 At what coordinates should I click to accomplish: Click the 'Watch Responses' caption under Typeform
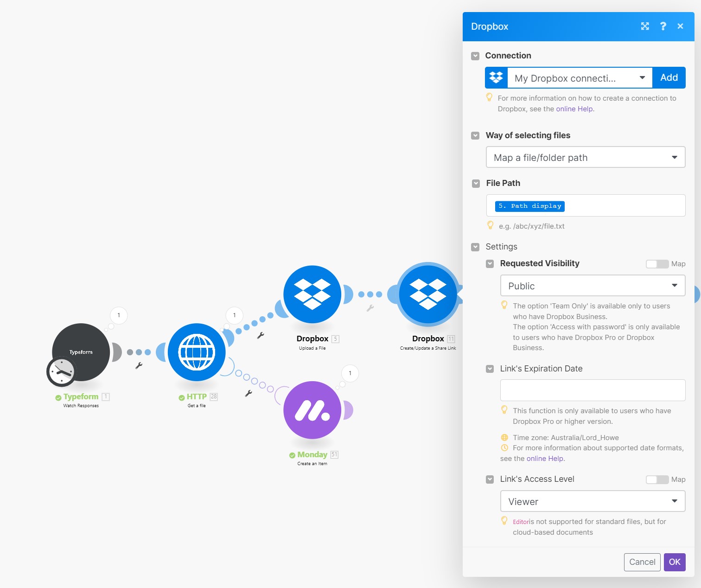coord(81,406)
